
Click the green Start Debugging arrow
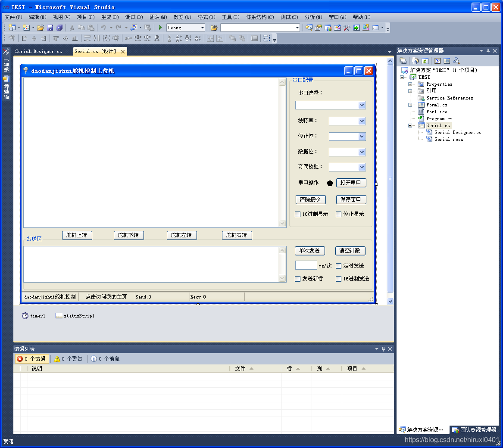pyautogui.click(x=160, y=28)
